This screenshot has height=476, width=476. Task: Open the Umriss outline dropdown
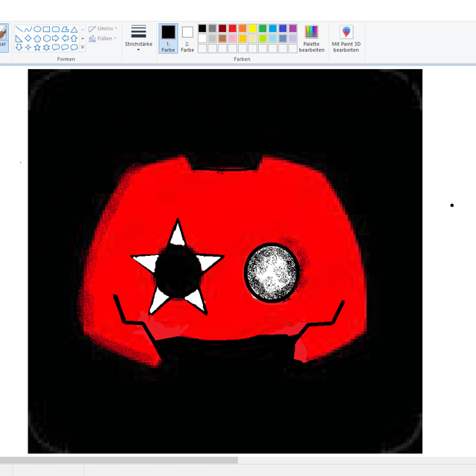click(103, 28)
